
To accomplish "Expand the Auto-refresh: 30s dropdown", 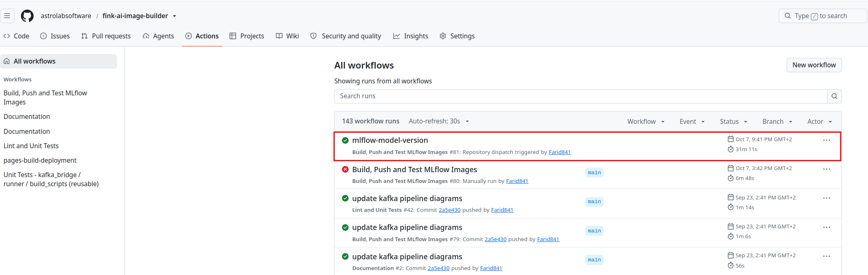I will click(x=439, y=121).
